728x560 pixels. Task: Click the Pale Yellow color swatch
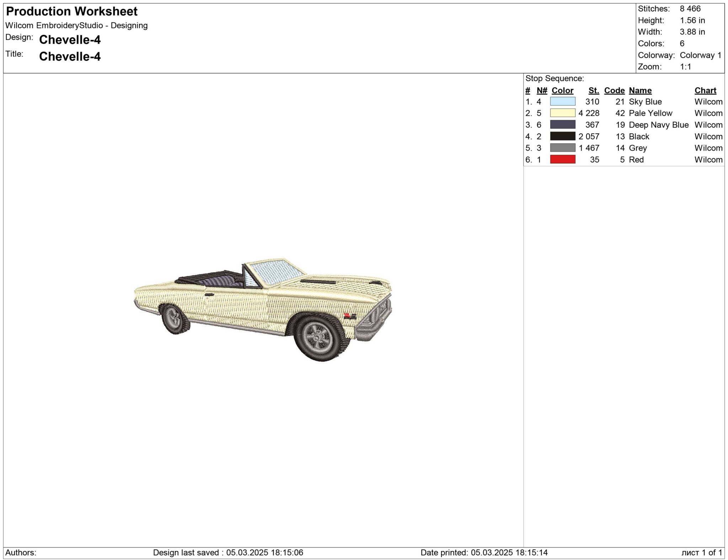563,113
